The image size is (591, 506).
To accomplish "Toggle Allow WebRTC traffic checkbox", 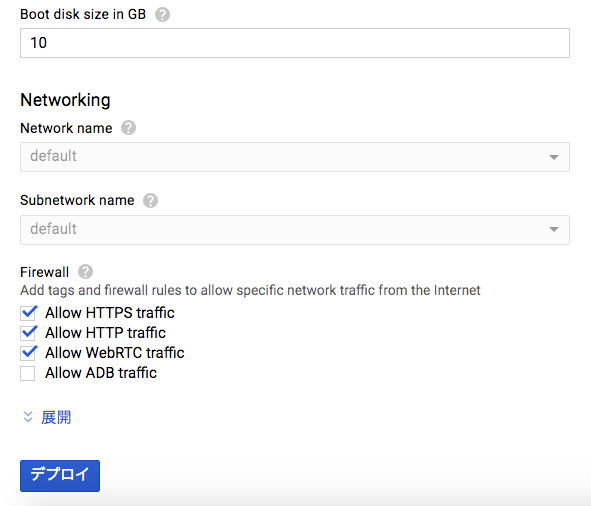I will (28, 353).
